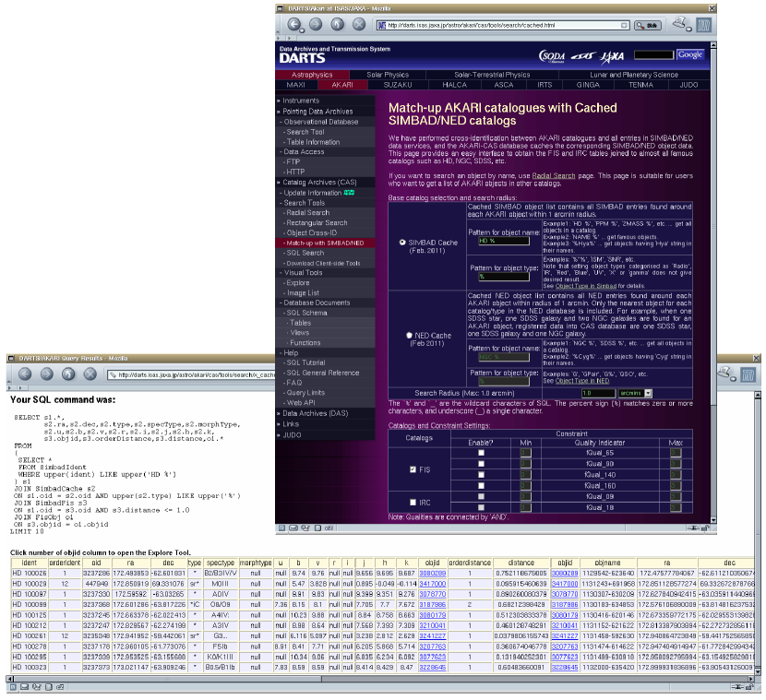The width and height of the screenshot is (766, 700).
Task: Select the NED Cache radio button
Action: click(x=409, y=335)
